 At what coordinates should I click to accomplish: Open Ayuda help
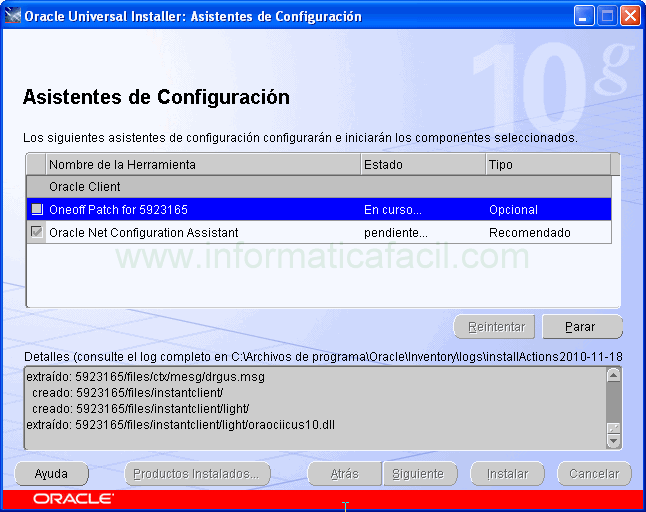pyautogui.click(x=51, y=474)
